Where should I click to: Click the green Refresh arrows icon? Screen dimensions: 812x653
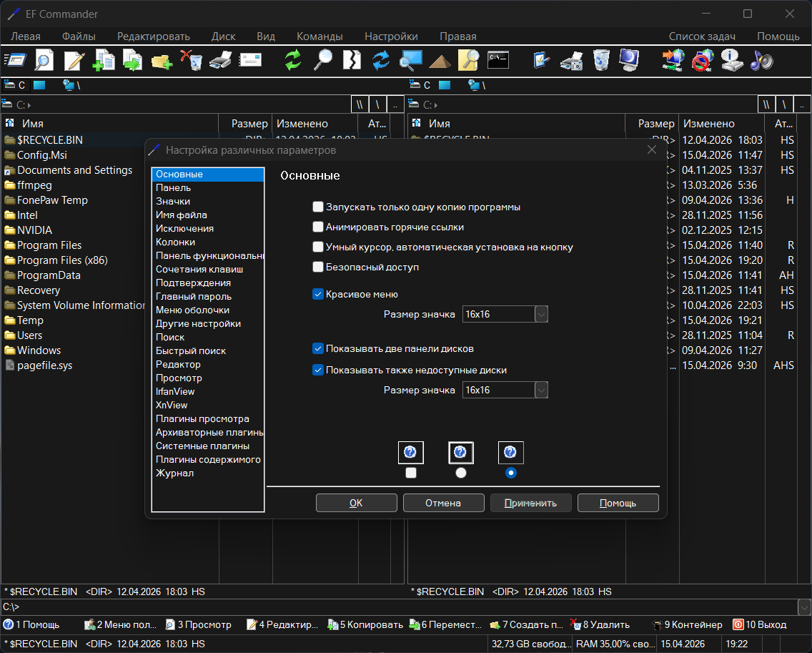293,60
